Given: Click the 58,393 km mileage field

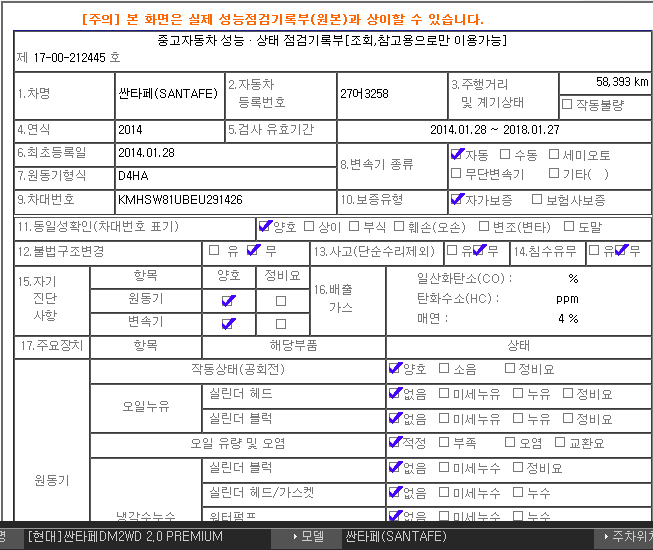Looking at the screenshot, I should point(605,81).
